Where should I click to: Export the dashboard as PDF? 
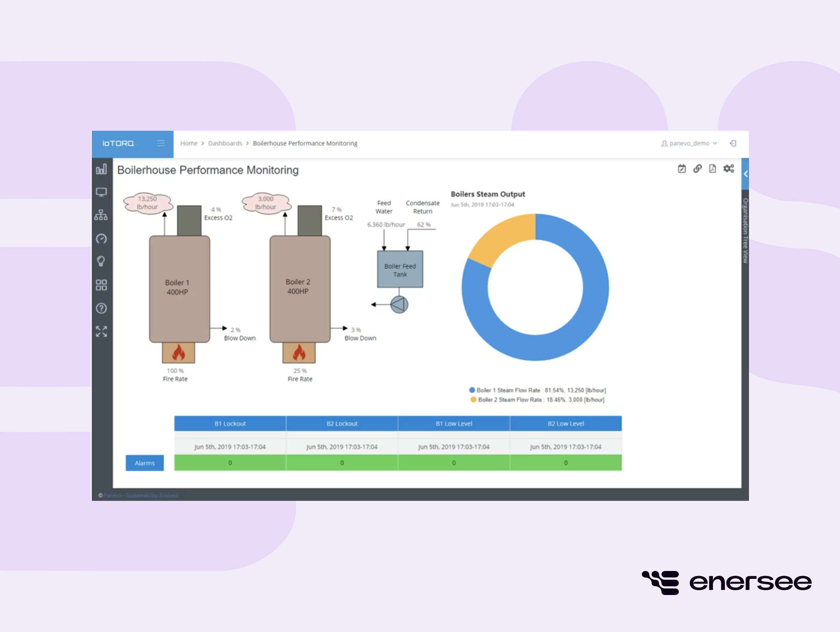[x=713, y=169]
